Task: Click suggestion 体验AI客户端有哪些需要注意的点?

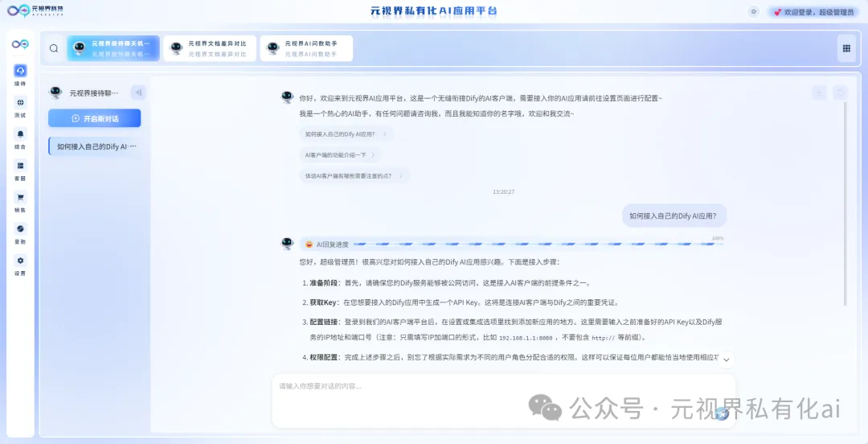Action: pos(354,175)
